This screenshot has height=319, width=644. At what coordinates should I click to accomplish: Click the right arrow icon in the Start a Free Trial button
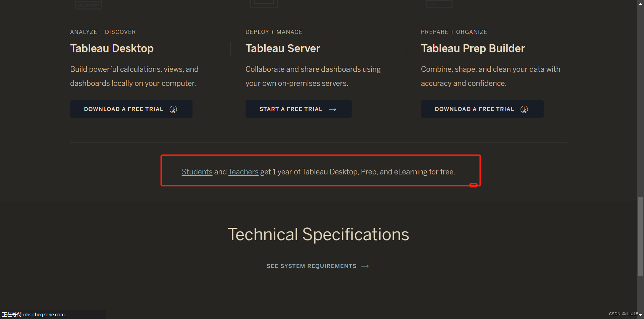point(332,109)
